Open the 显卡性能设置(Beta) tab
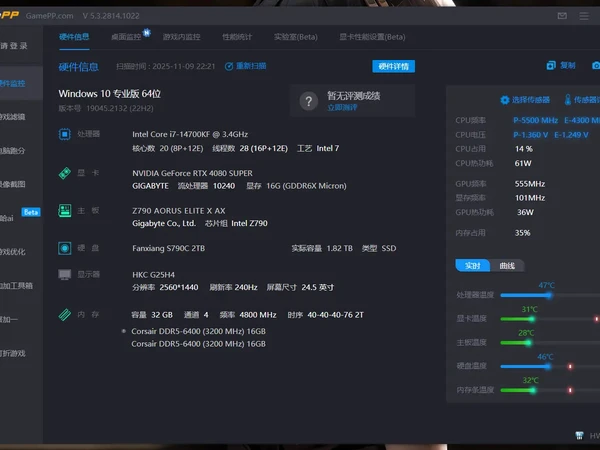The height and width of the screenshot is (450, 600). (372, 37)
